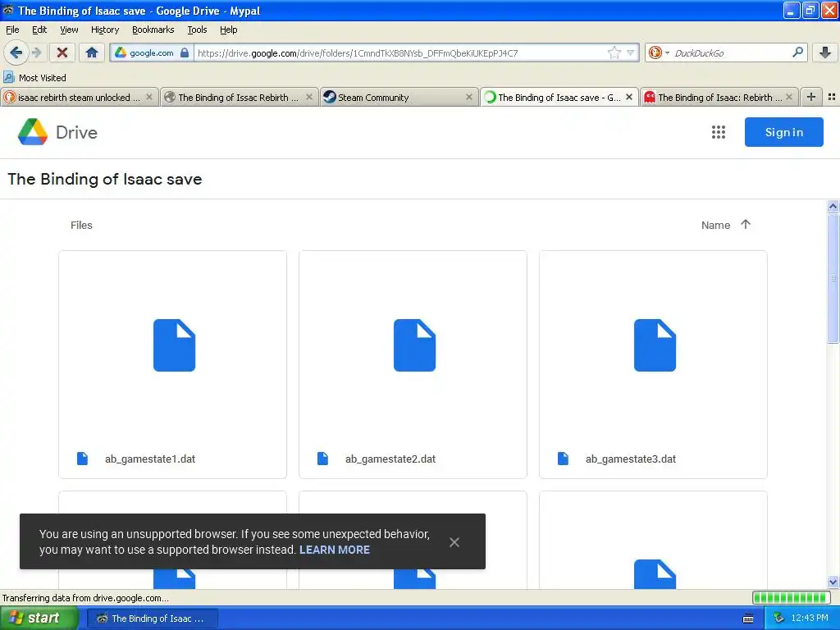This screenshot has width=840, height=630.
Task: Click the Name sort column label
Action: click(715, 226)
